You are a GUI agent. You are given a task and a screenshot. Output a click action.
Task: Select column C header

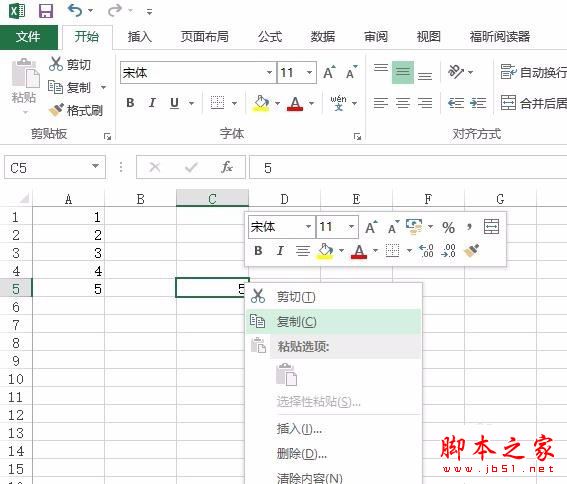(212, 199)
